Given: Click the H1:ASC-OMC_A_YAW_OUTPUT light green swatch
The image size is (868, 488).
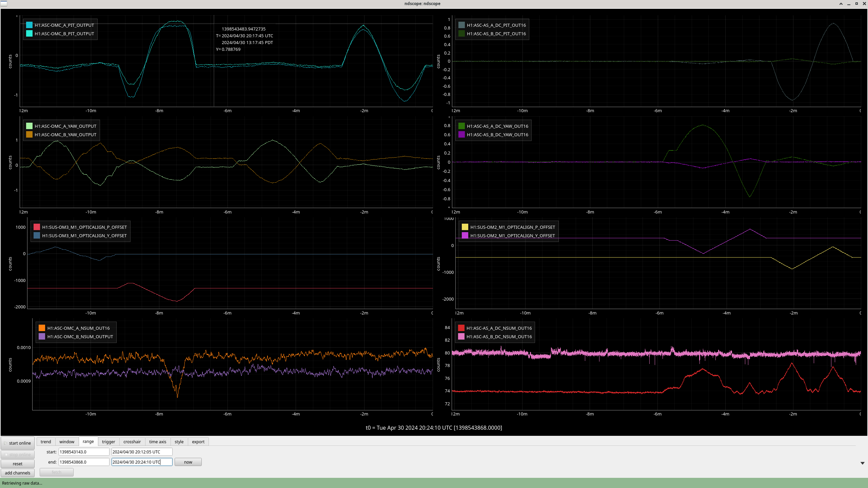Looking at the screenshot, I should click(x=29, y=126).
